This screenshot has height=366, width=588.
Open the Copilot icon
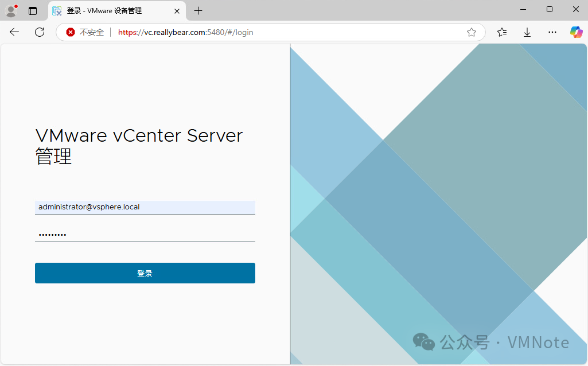(x=577, y=32)
